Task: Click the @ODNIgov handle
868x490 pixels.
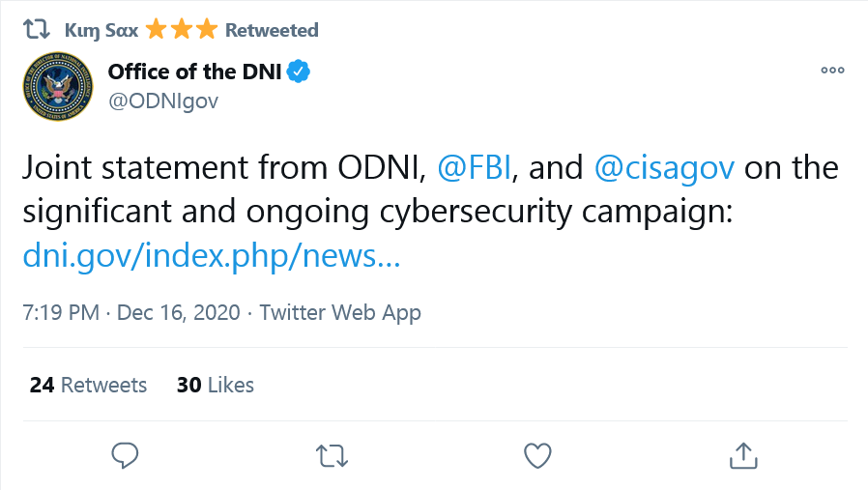Action: coord(163,101)
